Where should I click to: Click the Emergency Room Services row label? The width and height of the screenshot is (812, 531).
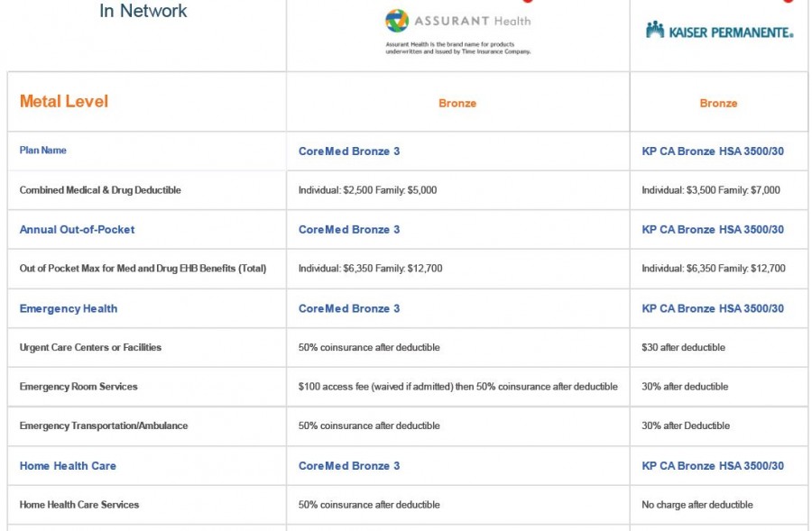coord(78,387)
